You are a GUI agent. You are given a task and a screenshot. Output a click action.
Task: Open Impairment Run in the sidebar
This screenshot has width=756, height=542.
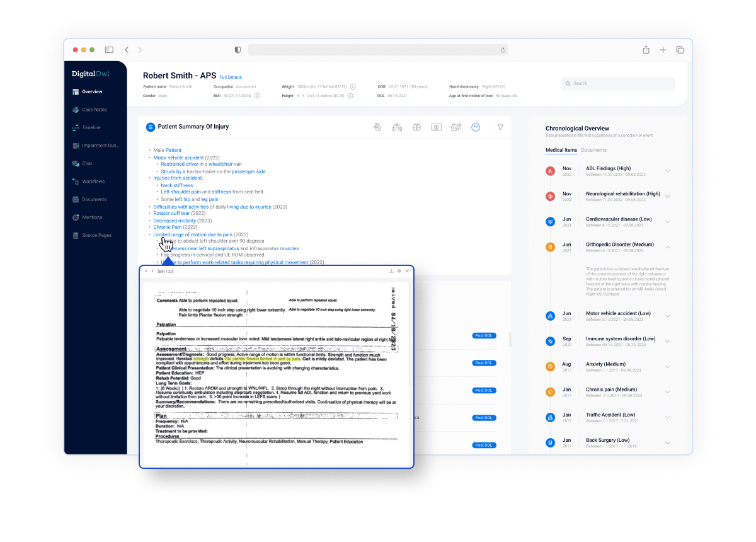[x=94, y=146]
